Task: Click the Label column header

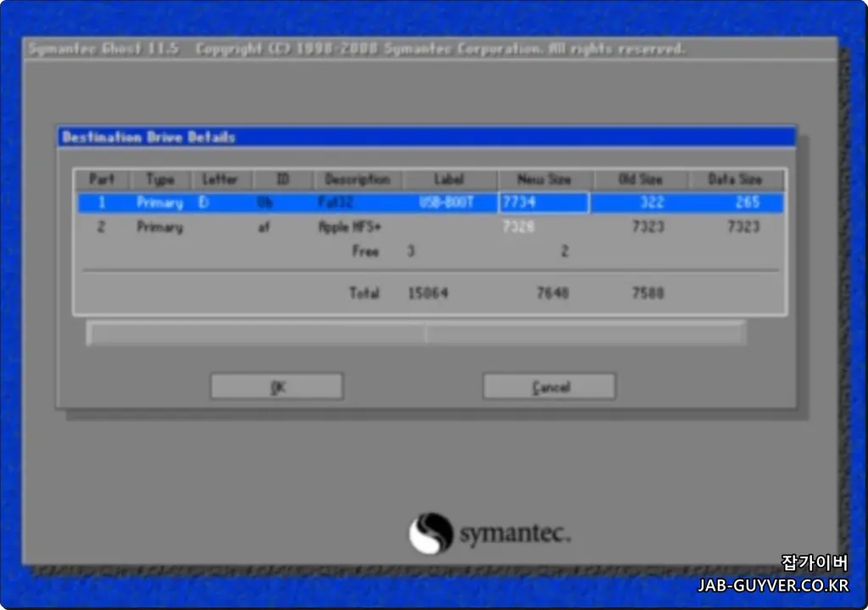Action: (449, 180)
